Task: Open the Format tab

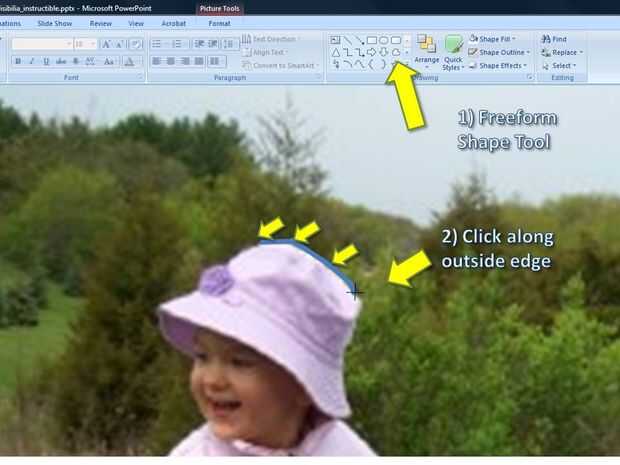Action: pyautogui.click(x=219, y=23)
